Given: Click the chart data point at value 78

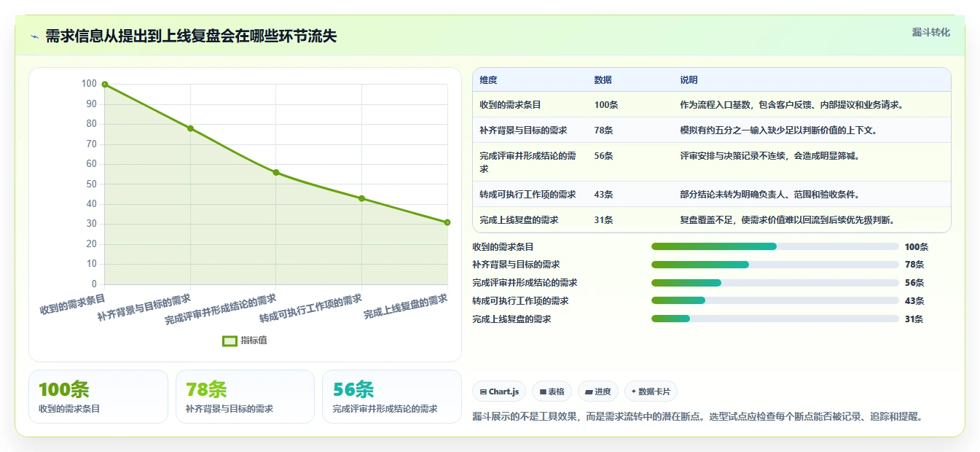Looking at the screenshot, I should click(190, 128).
